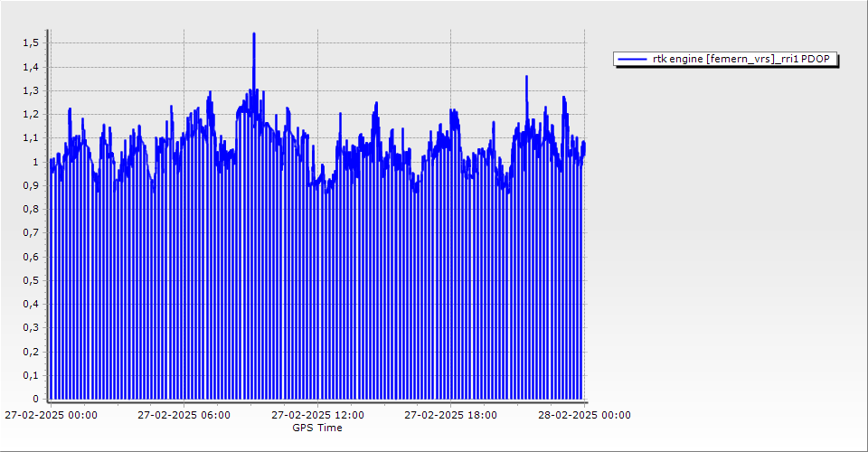Click the 0,9 y-axis tick label

coord(31,185)
